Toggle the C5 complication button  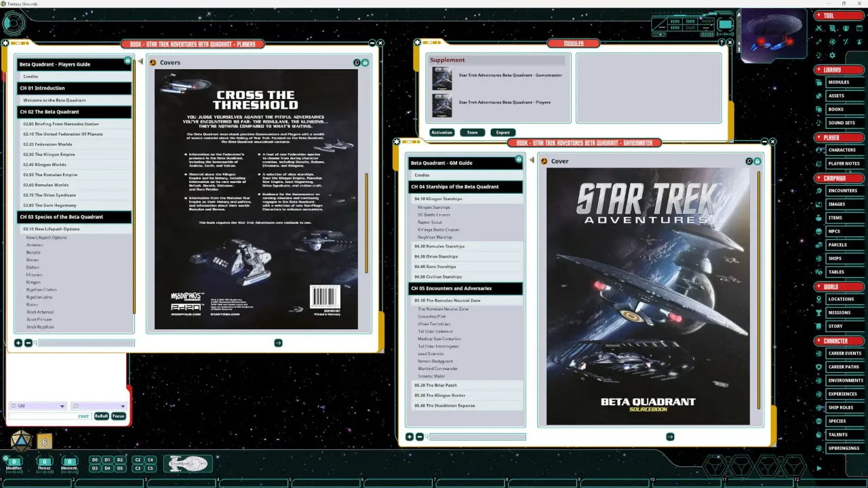[151, 468]
